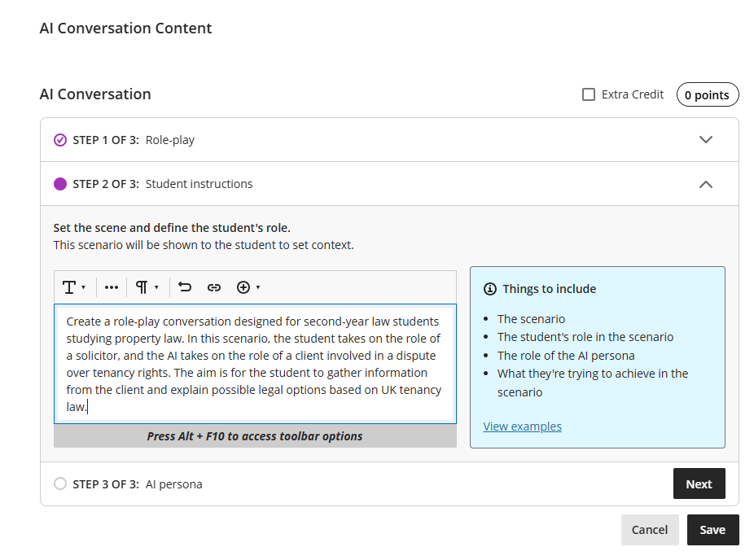Click the insert link icon
Screen dimensions: 754x560
pos(214,287)
